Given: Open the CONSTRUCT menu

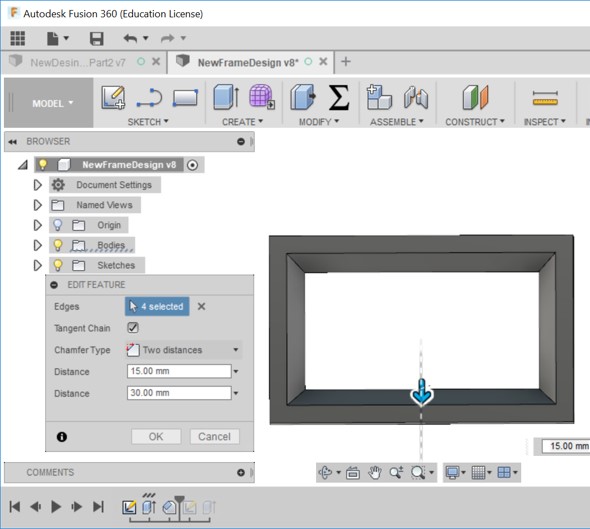Looking at the screenshot, I should click(x=475, y=122).
